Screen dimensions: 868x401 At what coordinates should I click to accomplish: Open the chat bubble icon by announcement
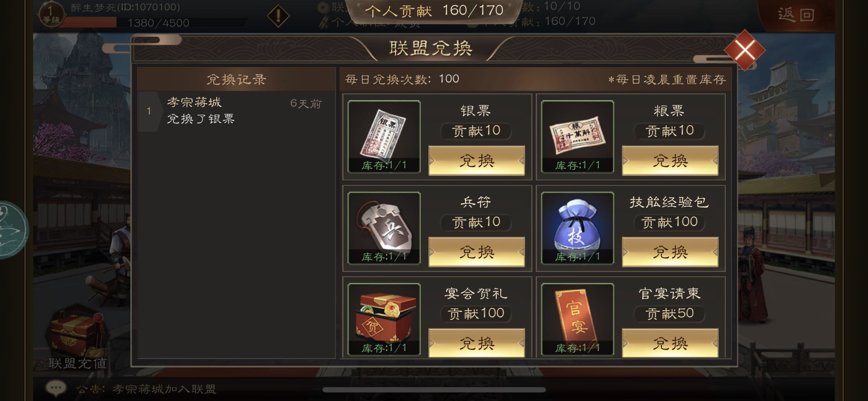pos(56,389)
